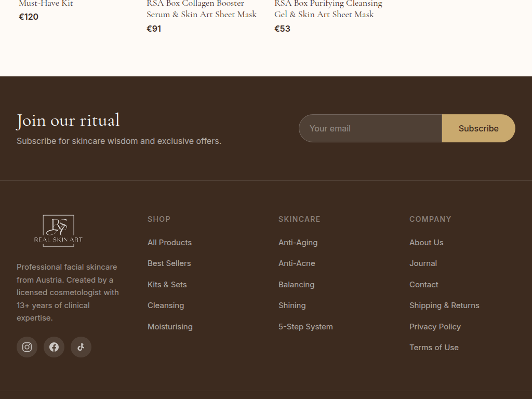Read the Privacy Policy
Image resolution: width=532 pixels, height=399 pixels.
coord(435,327)
